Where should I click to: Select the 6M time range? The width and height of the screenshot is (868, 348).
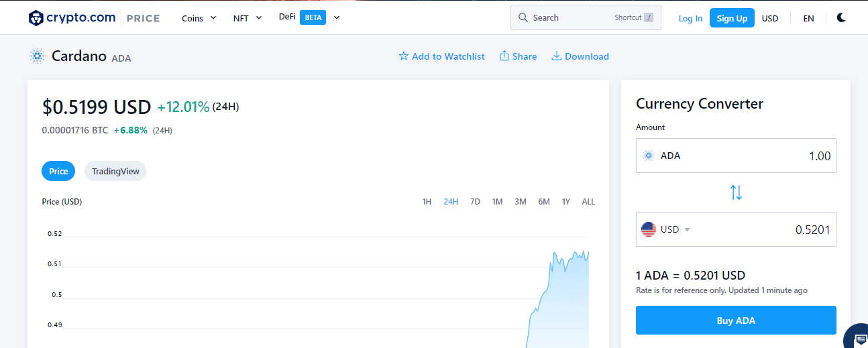coord(544,202)
